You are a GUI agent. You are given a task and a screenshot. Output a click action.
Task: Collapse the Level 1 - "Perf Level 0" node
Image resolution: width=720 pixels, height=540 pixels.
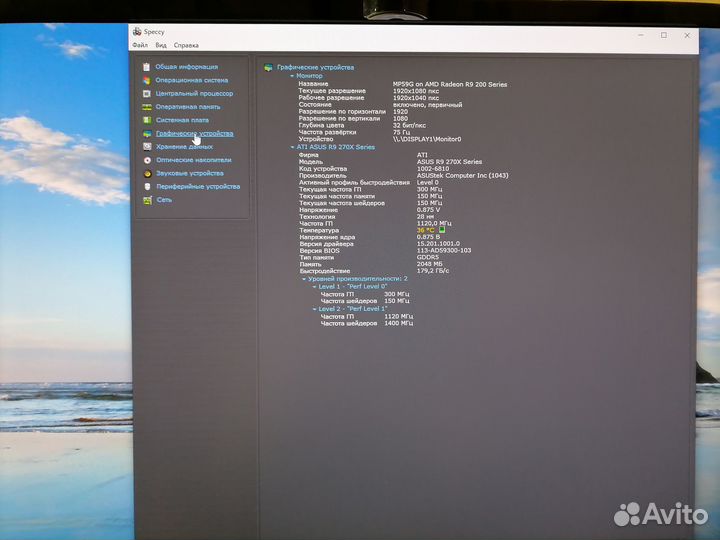[x=315, y=287]
